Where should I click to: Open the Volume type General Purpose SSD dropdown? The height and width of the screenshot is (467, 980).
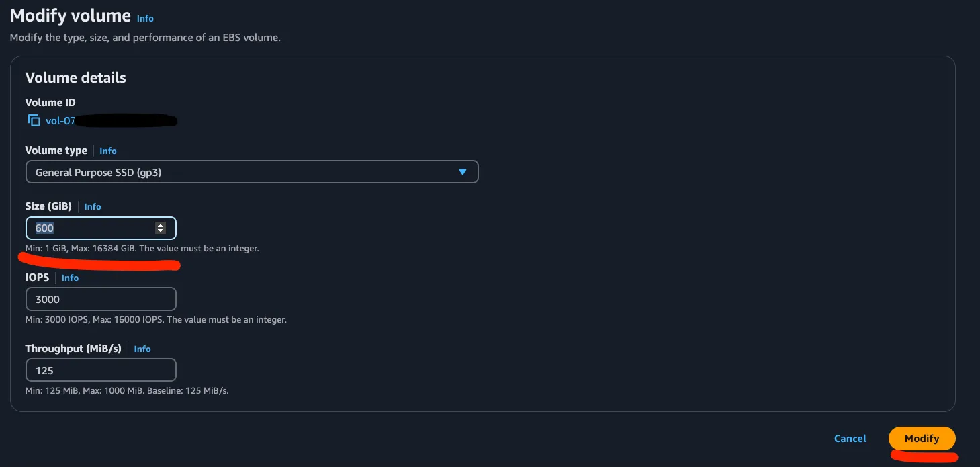tap(251, 172)
